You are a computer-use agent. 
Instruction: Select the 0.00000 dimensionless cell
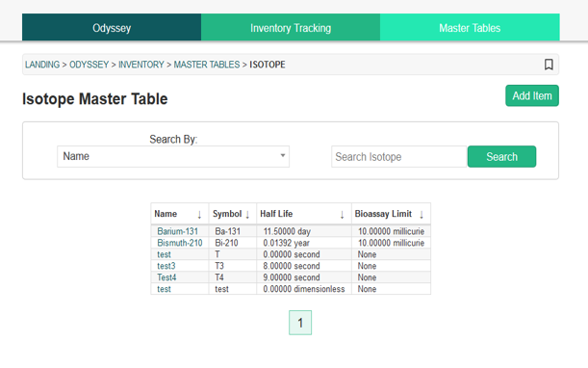pos(304,289)
